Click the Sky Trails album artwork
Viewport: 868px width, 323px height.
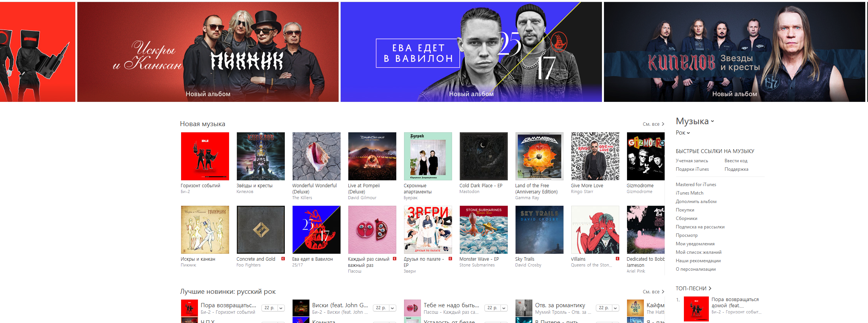pos(539,230)
